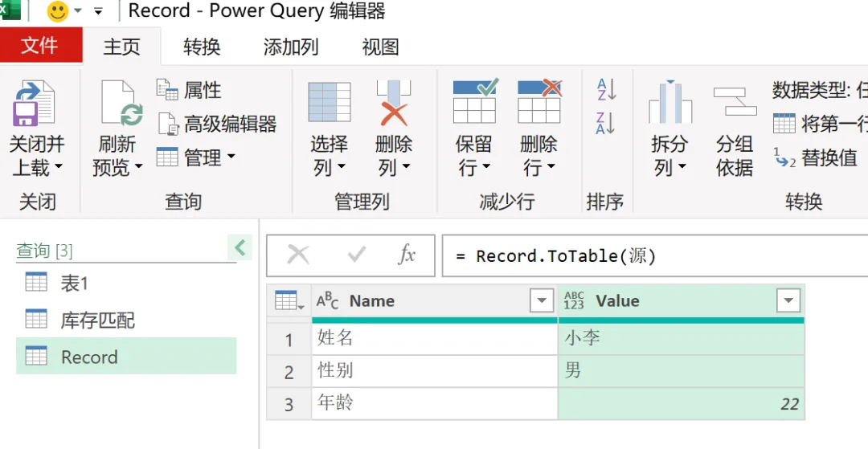Click the cell 姓名

tap(435, 338)
